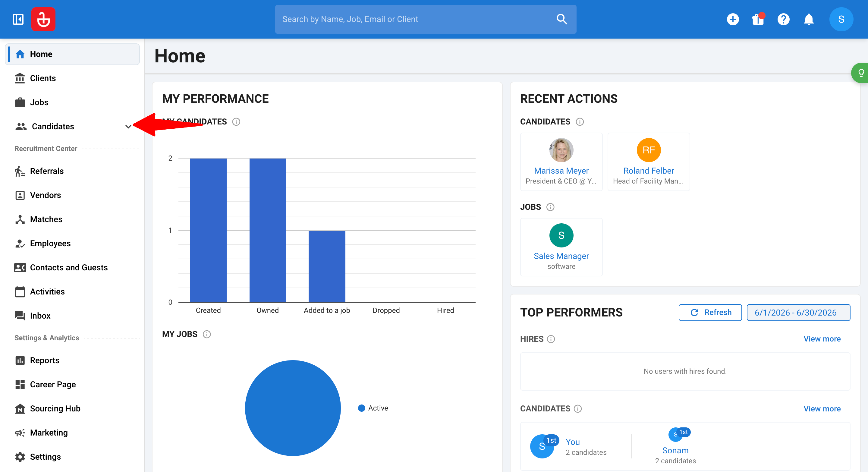Open the notifications bell
The height and width of the screenshot is (472, 868).
[x=809, y=19]
